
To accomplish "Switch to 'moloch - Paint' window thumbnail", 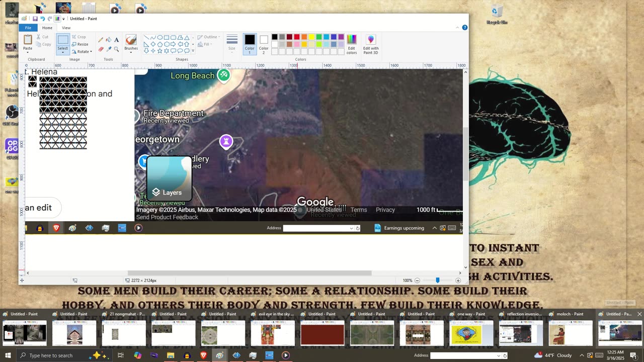I will coord(570,329).
